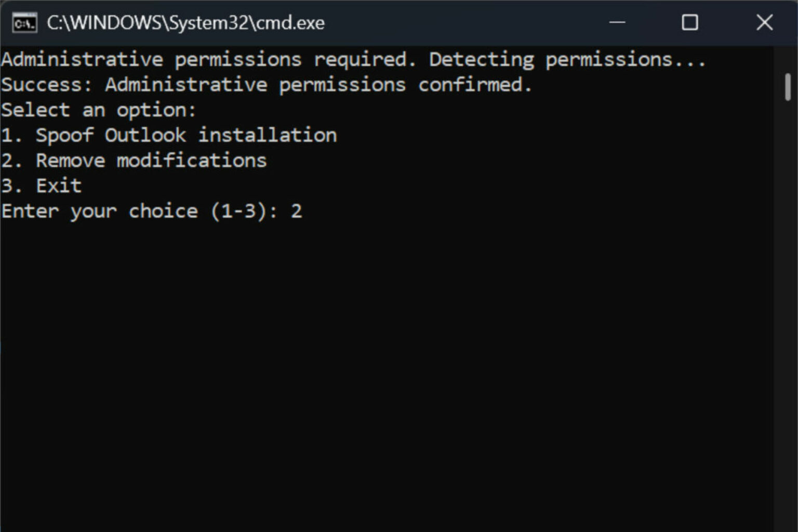The height and width of the screenshot is (532, 798).
Task: Click the 'Spoof Outlook installation' option line
Action: point(169,135)
